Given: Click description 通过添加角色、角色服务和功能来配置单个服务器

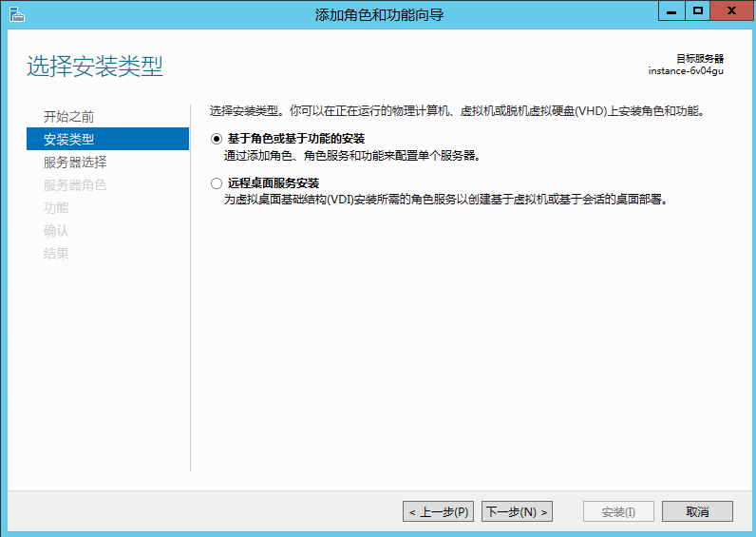Looking at the screenshot, I should point(352,156).
